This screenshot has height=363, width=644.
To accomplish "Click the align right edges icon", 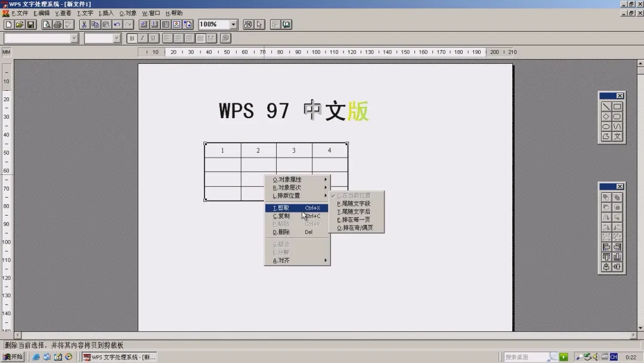I will point(617,247).
